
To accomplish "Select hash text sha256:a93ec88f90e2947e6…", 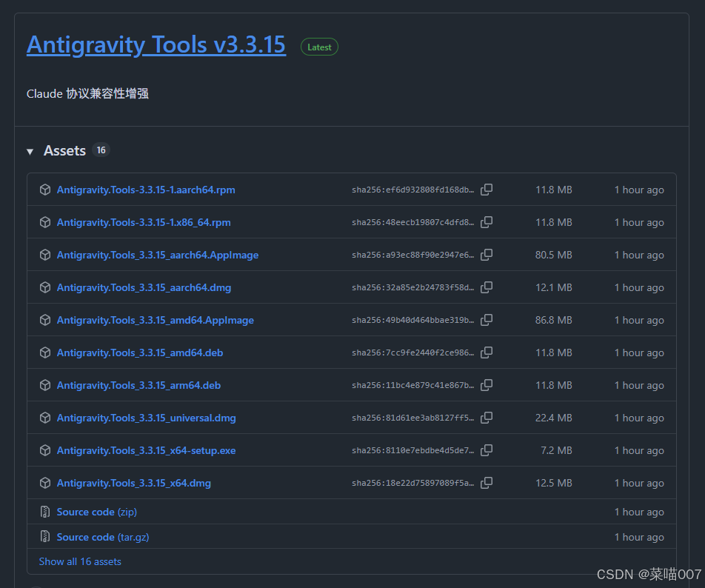I will [x=412, y=255].
